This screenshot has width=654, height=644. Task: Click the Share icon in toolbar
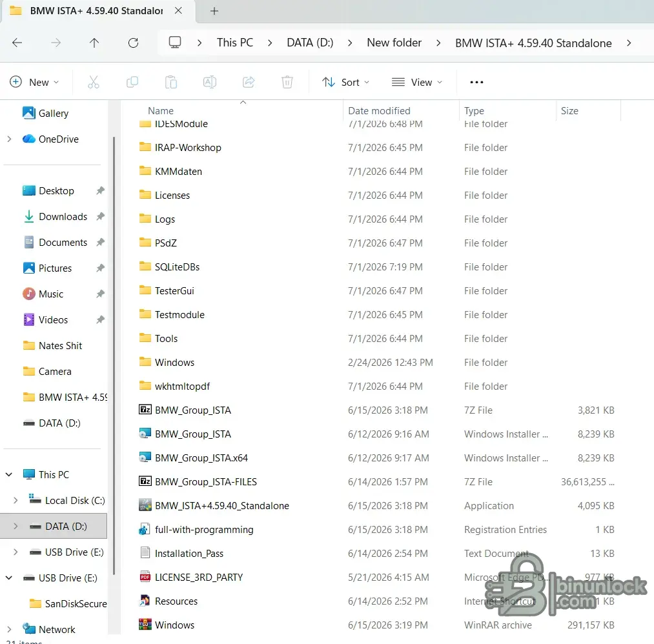tap(249, 82)
